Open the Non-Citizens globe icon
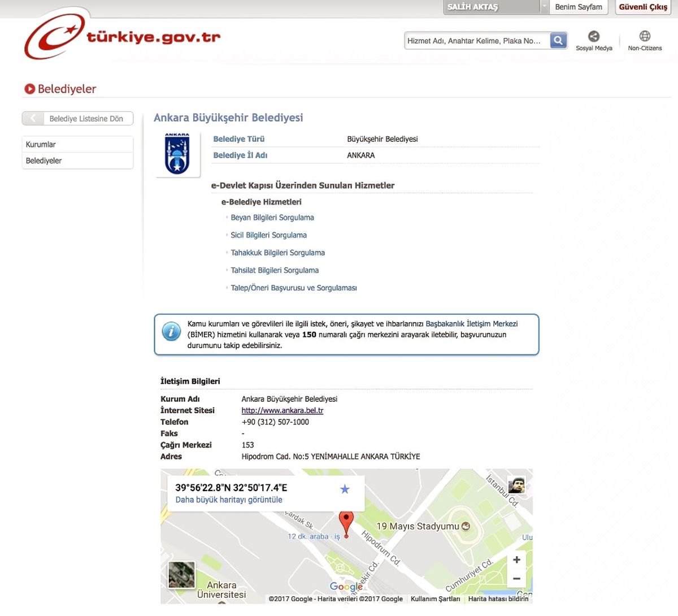Image resolution: width=678 pixels, height=616 pixels. click(x=645, y=37)
